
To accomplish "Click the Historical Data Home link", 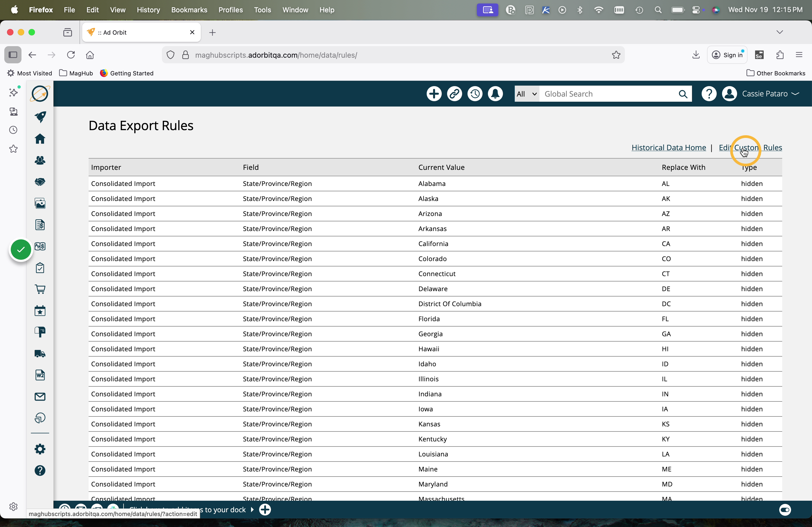I will click(x=668, y=148).
